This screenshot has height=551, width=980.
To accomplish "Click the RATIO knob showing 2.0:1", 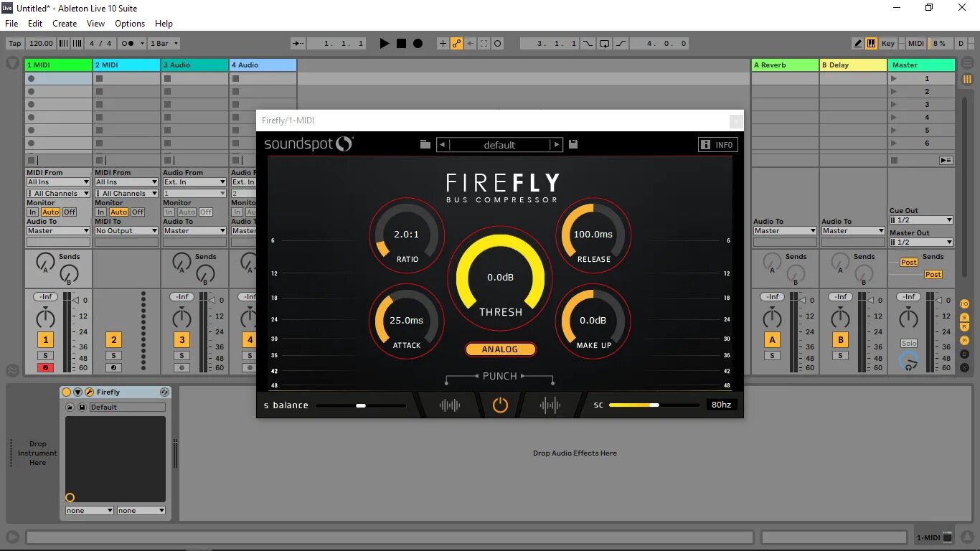I will coord(407,235).
